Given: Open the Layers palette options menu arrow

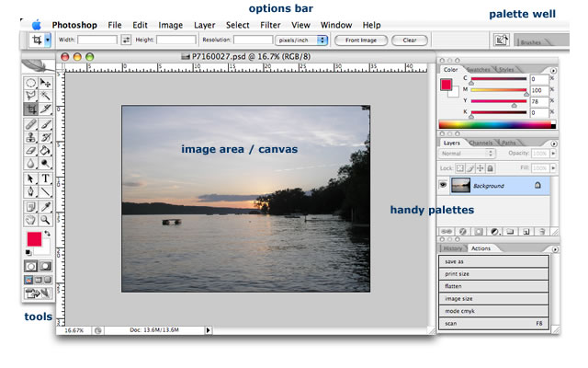Looking at the screenshot, I should point(554,144).
